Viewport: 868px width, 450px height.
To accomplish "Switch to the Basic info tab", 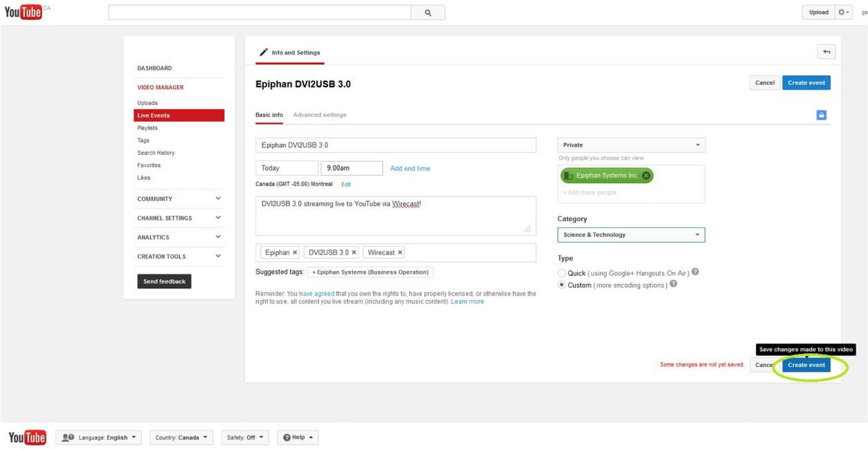I will point(269,115).
